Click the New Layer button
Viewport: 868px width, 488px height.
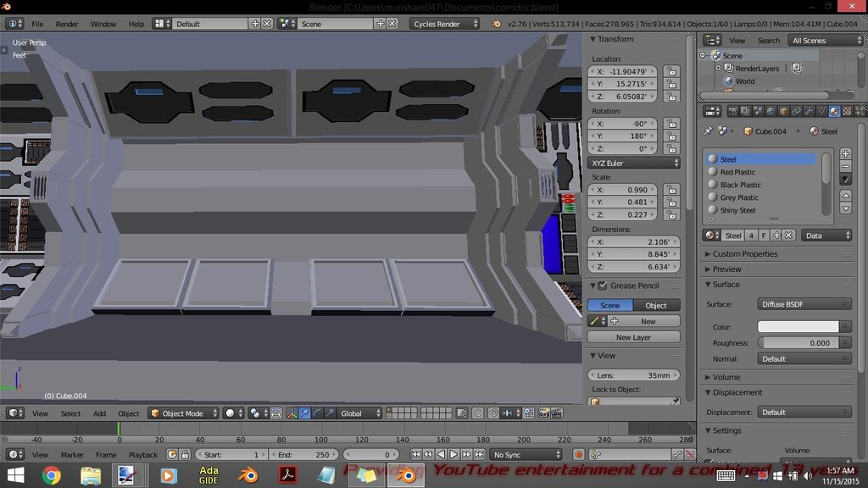pos(633,337)
